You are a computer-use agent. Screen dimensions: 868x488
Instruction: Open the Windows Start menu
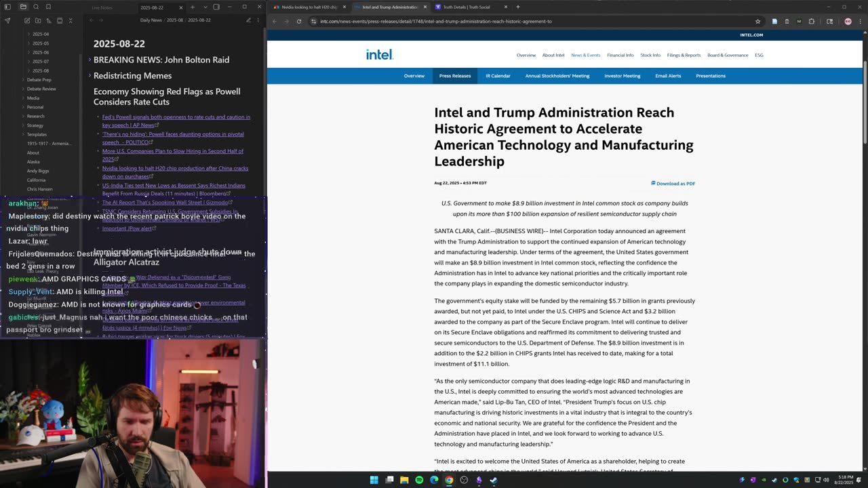tap(374, 480)
